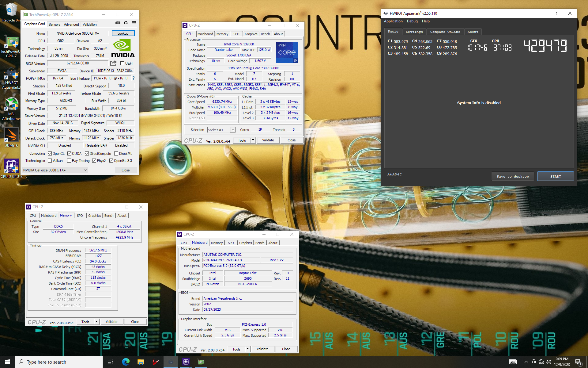Image resolution: width=588 pixels, height=368 pixels.
Task: Open Debug menu in Aquamark
Action: (412, 21)
